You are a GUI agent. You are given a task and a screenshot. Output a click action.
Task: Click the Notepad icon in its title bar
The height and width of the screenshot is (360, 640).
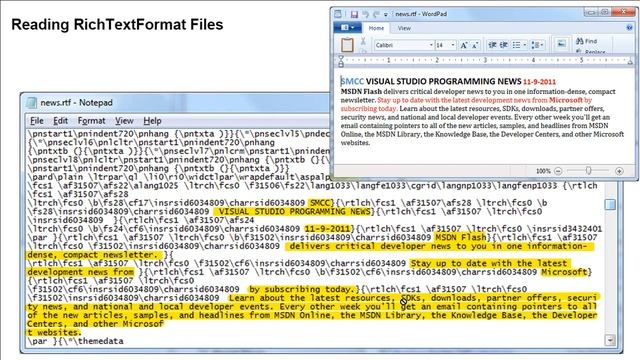point(31,102)
